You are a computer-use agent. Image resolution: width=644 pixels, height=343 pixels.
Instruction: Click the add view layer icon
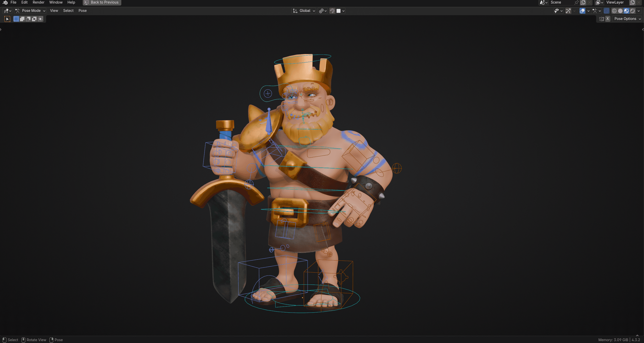pos(632,3)
